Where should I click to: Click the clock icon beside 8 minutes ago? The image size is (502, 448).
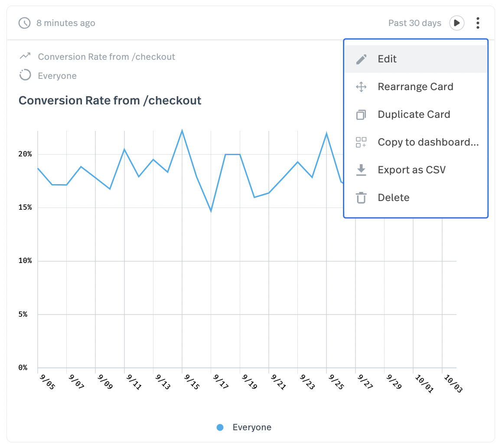pyautogui.click(x=25, y=23)
